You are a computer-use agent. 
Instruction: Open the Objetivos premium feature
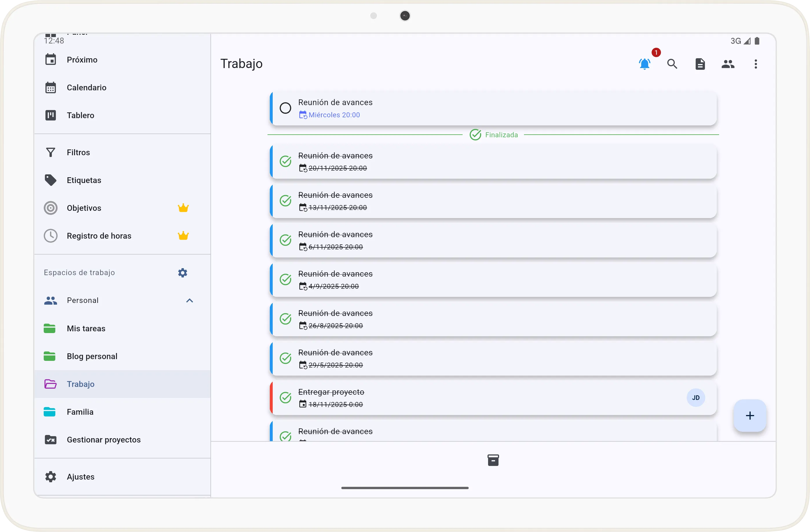84,208
